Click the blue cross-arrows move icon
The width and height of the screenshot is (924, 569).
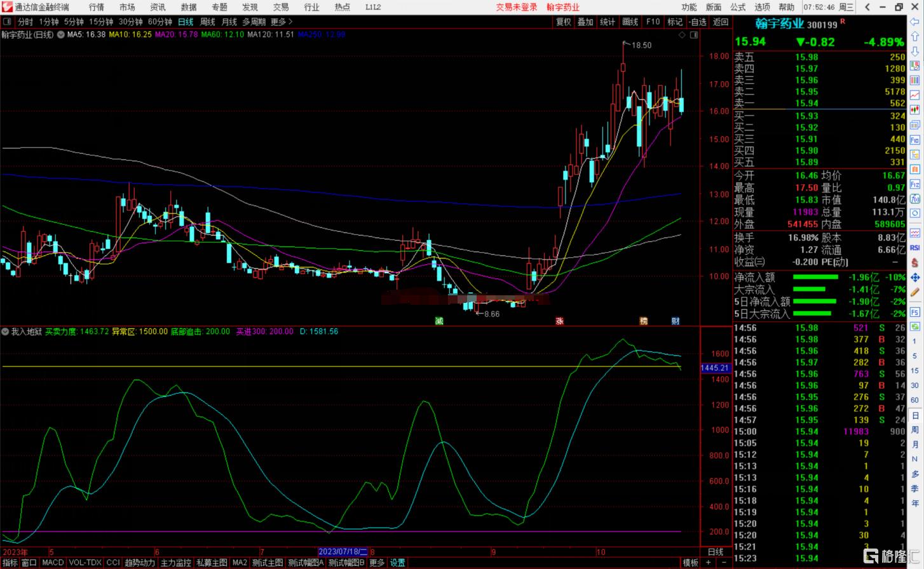(915, 278)
